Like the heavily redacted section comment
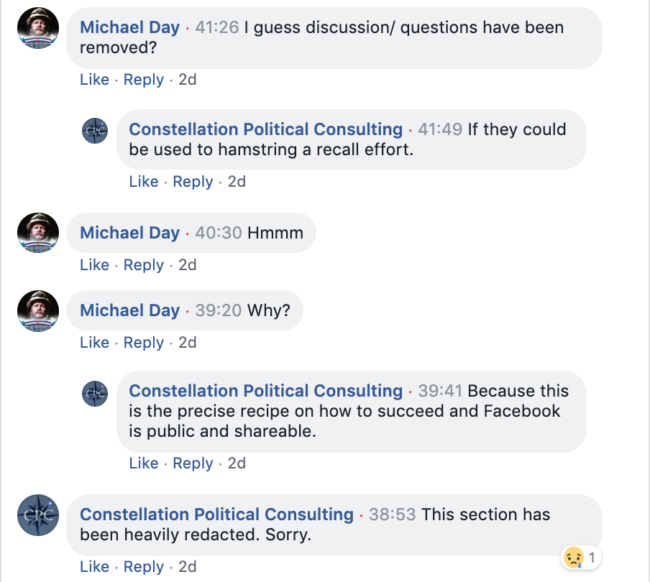This screenshot has height=582, width=650. tap(94, 566)
